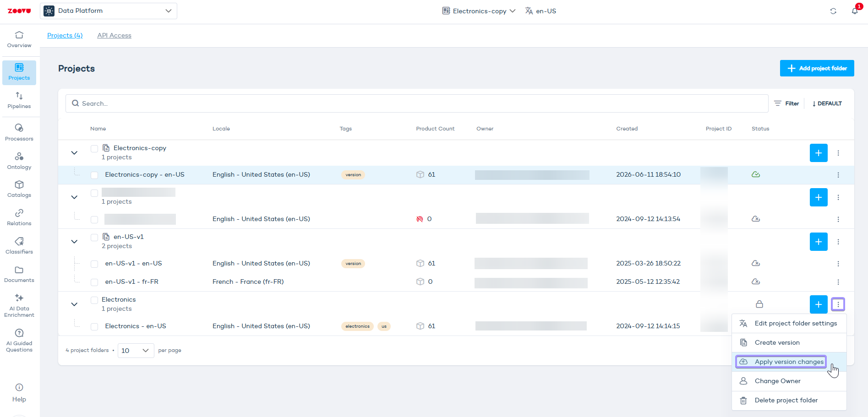Open more options for en-US-v1 - fr-FR row
This screenshot has height=417, width=868.
[x=838, y=282]
